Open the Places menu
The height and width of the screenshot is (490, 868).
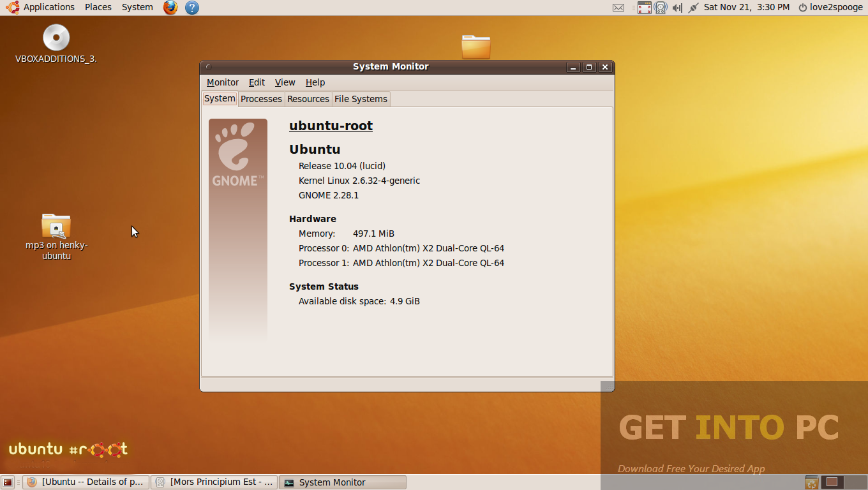[98, 7]
